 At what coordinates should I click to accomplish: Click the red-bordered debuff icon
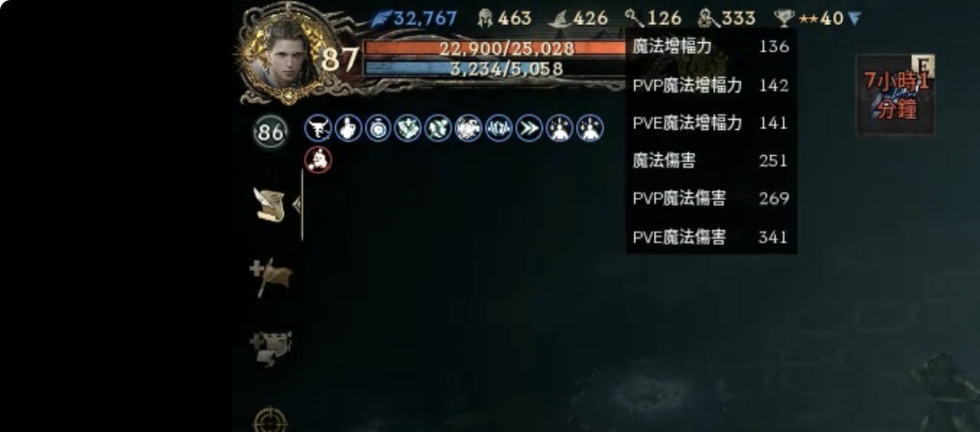tap(318, 160)
